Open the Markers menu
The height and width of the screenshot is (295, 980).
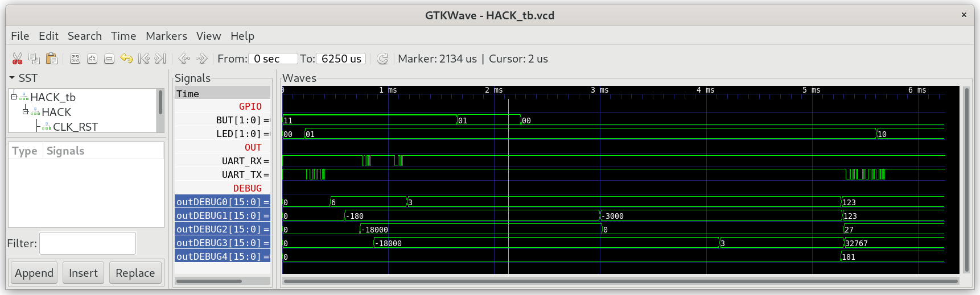point(166,36)
